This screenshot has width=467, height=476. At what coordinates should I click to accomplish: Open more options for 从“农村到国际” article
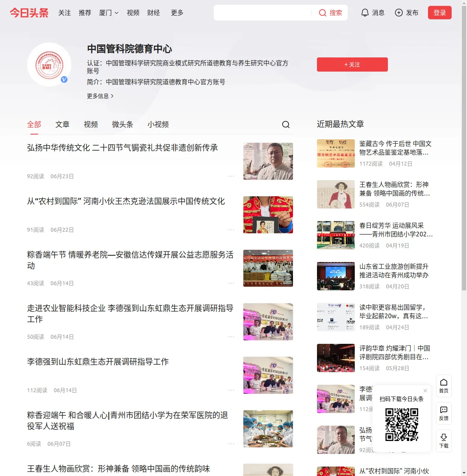[231, 230]
